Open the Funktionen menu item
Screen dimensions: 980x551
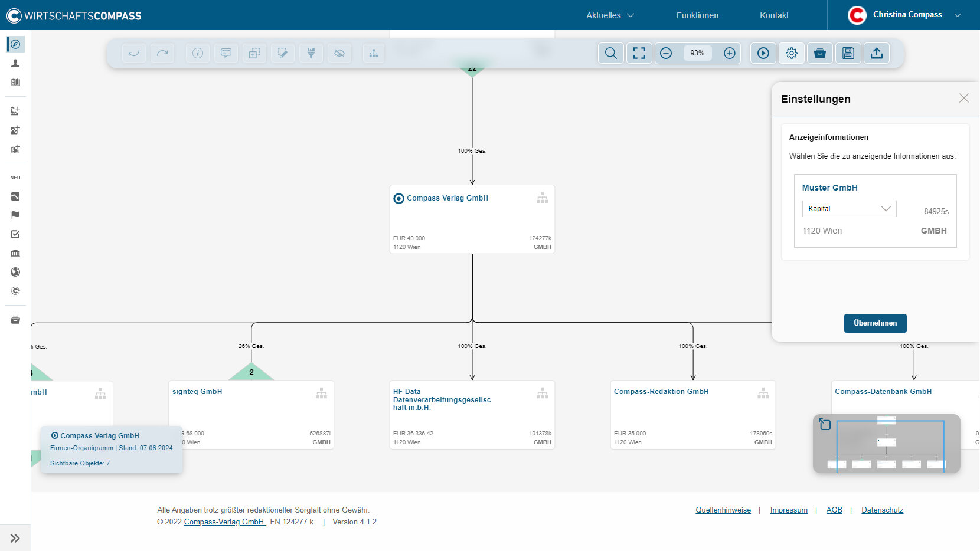point(697,15)
